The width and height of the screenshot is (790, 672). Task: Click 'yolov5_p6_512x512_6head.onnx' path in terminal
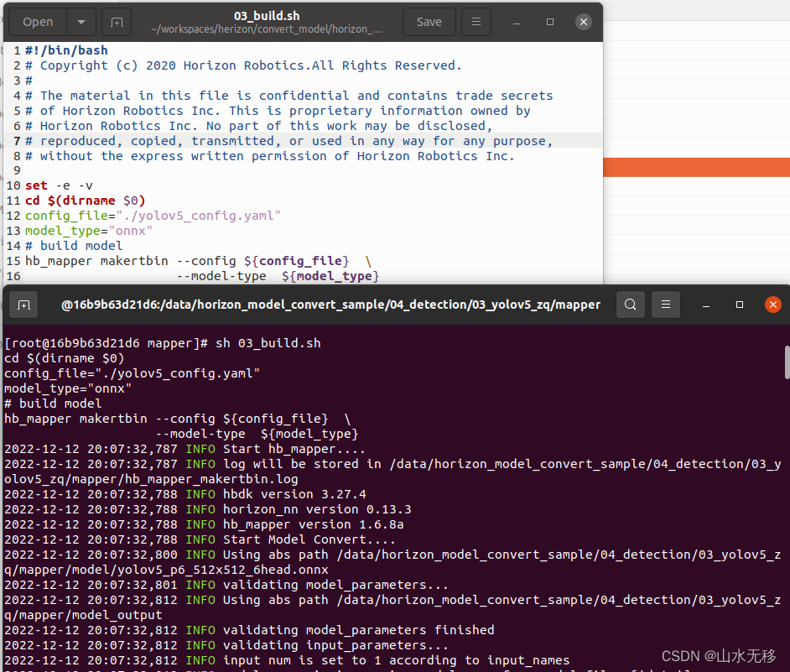pyautogui.click(x=223, y=570)
